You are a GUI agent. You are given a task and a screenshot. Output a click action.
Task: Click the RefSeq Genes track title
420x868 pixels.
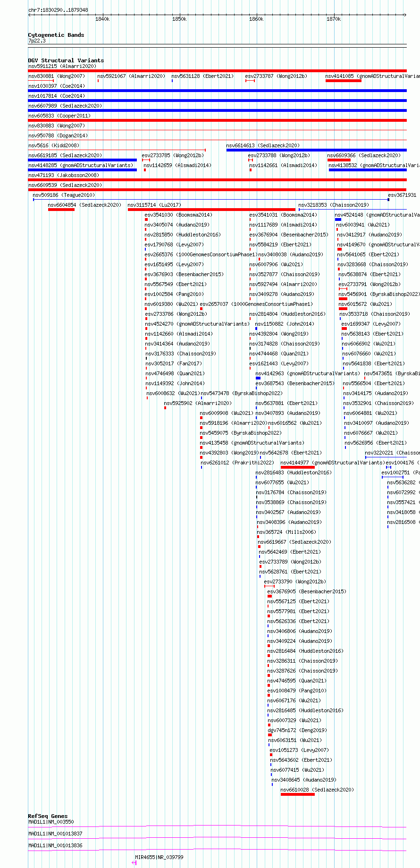(48, 816)
